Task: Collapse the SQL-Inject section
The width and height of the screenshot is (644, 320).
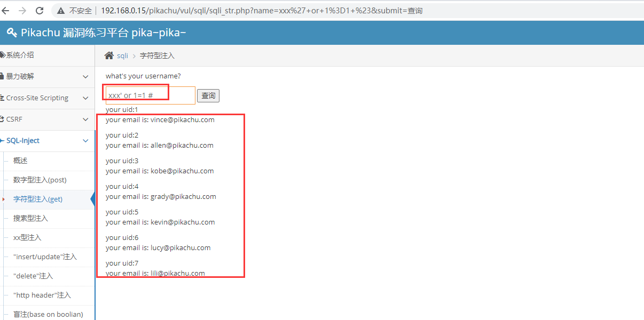Action: (85, 141)
